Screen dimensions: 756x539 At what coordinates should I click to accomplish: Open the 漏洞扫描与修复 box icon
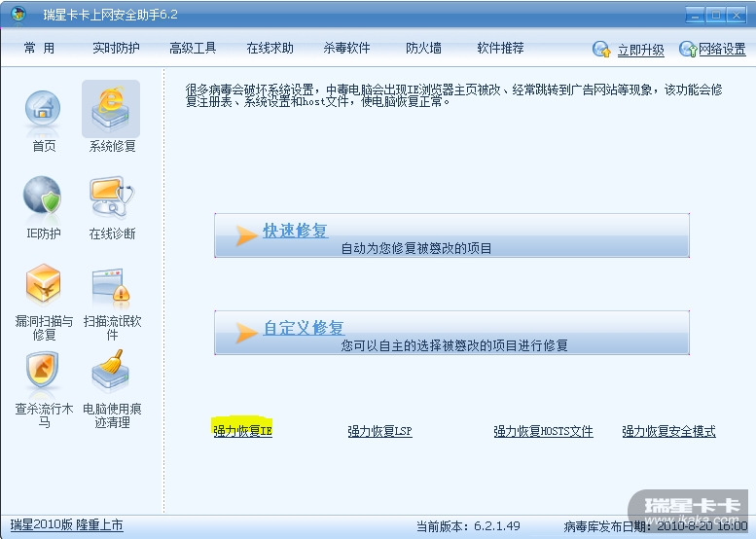(x=43, y=283)
